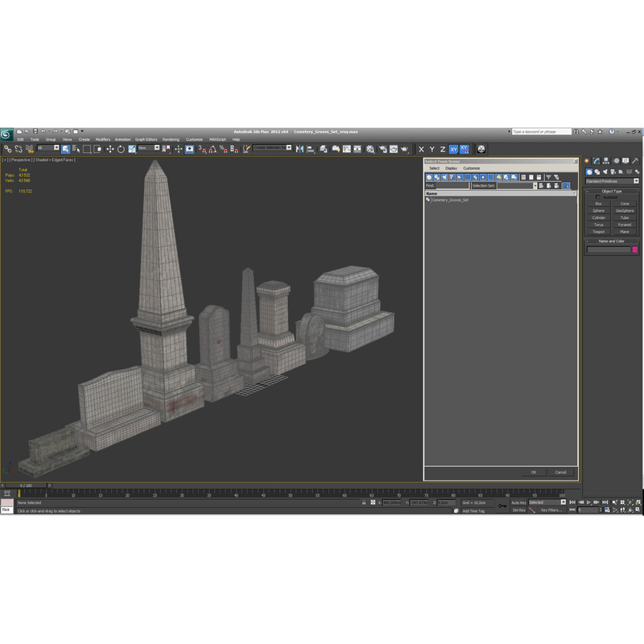
Task: Toggle Auto Key animation mode
Action: tap(519, 502)
